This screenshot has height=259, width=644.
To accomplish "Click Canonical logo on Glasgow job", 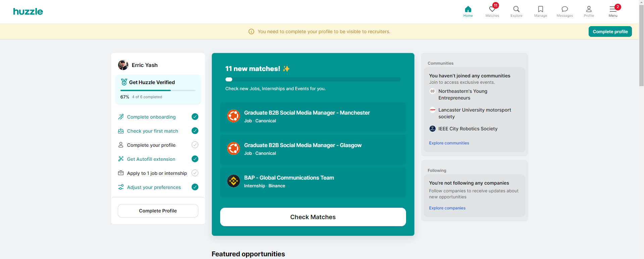I will (x=234, y=148).
